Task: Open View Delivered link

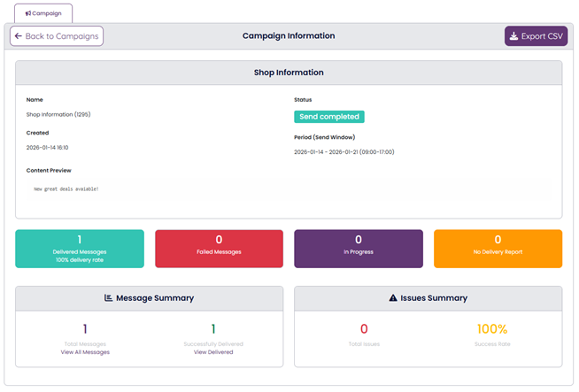Action: click(213, 352)
